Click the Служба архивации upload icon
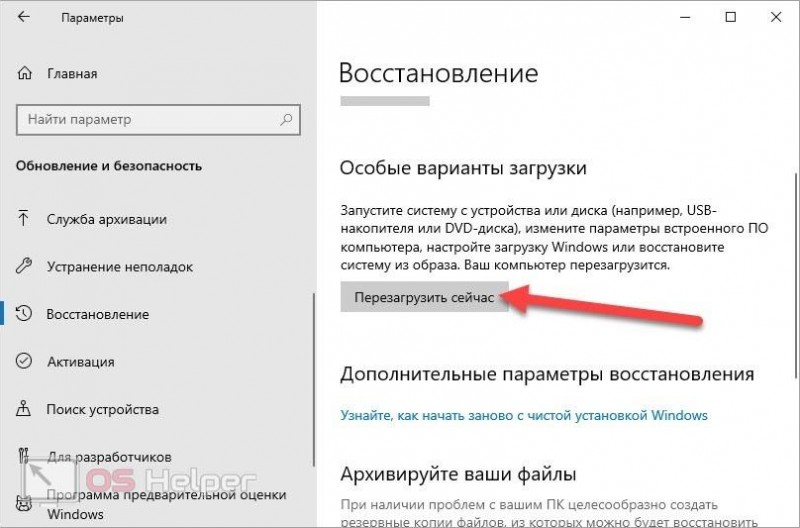800x528 pixels. pos(23,218)
